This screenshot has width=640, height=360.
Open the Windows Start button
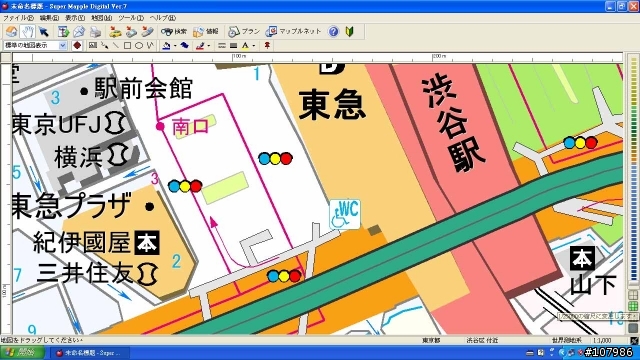[22, 352]
